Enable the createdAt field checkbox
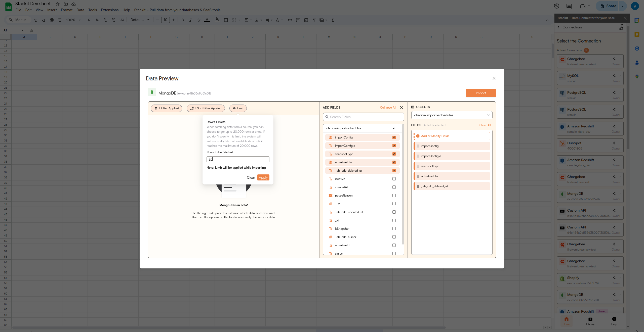The height and width of the screenshot is (332, 644). [x=394, y=187]
